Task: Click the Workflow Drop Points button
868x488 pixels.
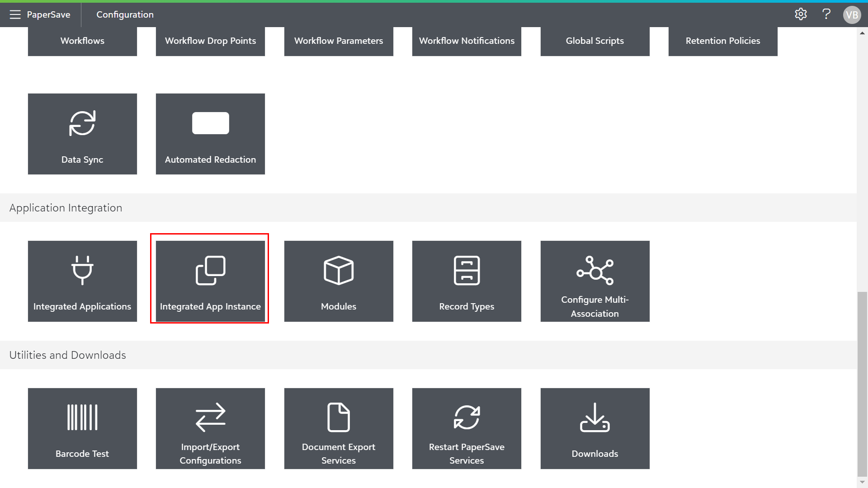Action: (x=210, y=41)
